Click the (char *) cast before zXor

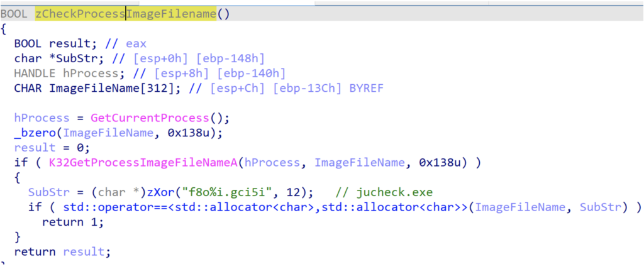(118, 192)
